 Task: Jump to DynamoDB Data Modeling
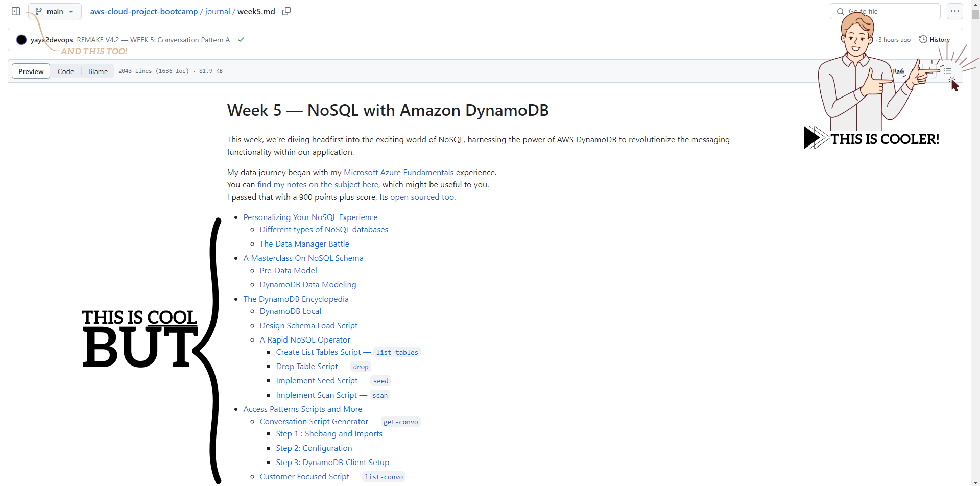tap(308, 285)
